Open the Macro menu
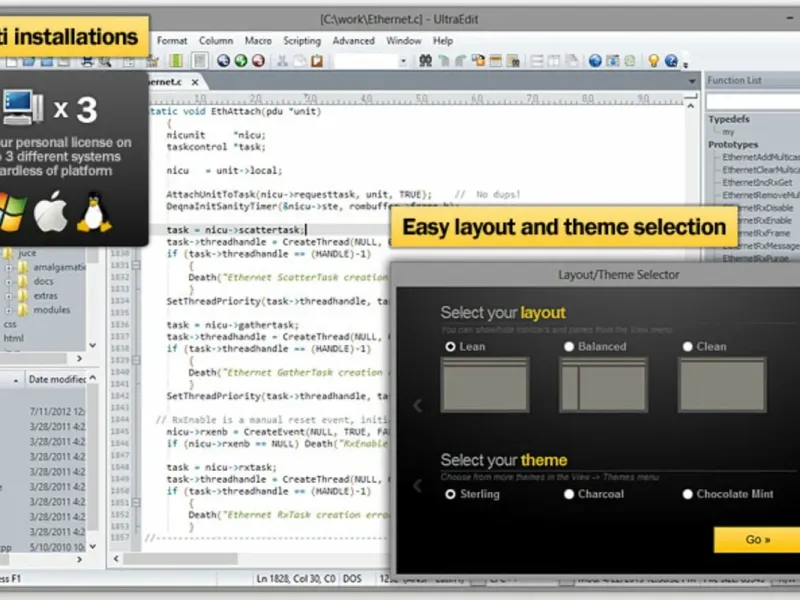 (x=258, y=41)
